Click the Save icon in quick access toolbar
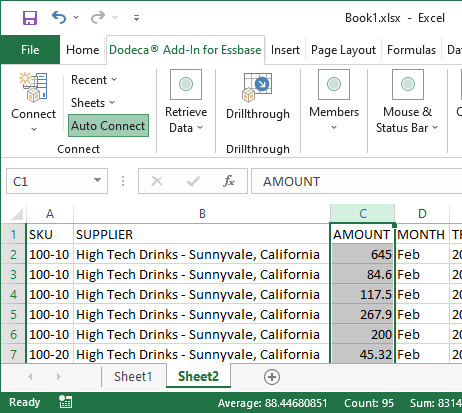 30,18
